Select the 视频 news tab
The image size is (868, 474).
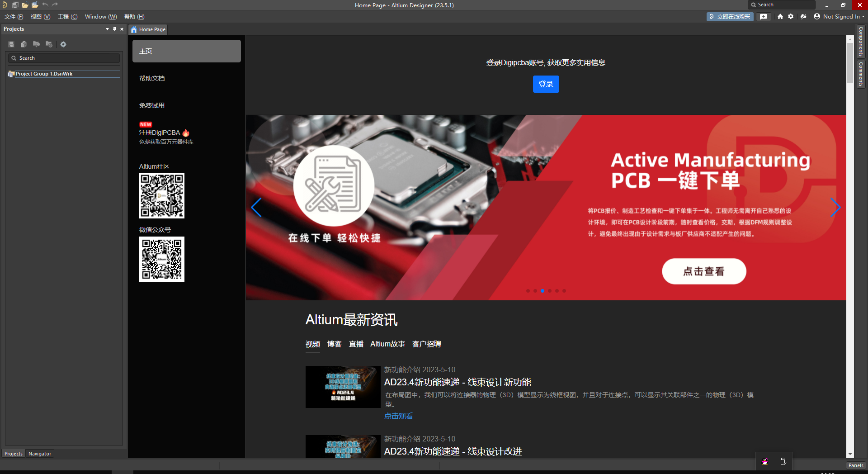pyautogui.click(x=313, y=344)
